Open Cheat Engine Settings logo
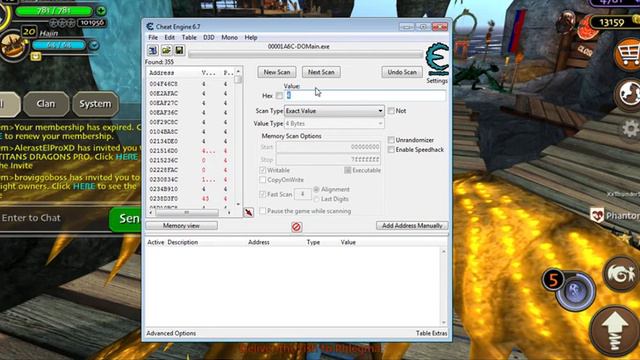Image resolution: width=640 pixels, height=360 pixels. (x=437, y=60)
